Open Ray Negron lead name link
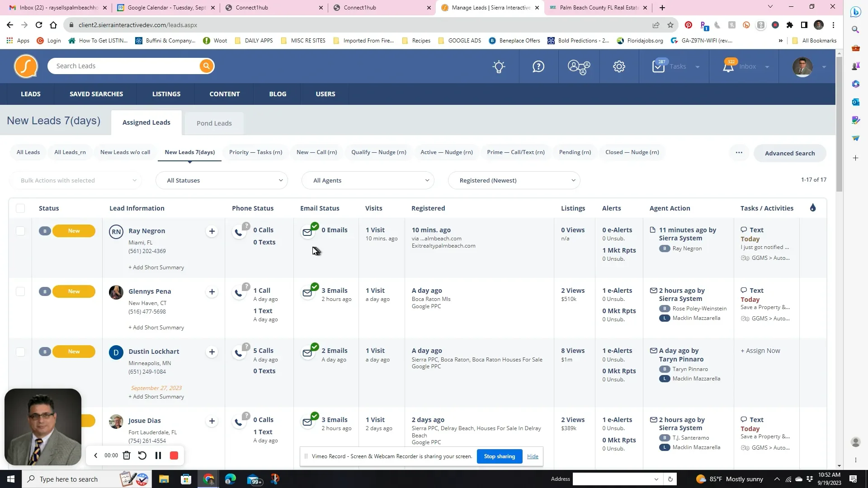This screenshot has width=868, height=488. [x=146, y=231]
